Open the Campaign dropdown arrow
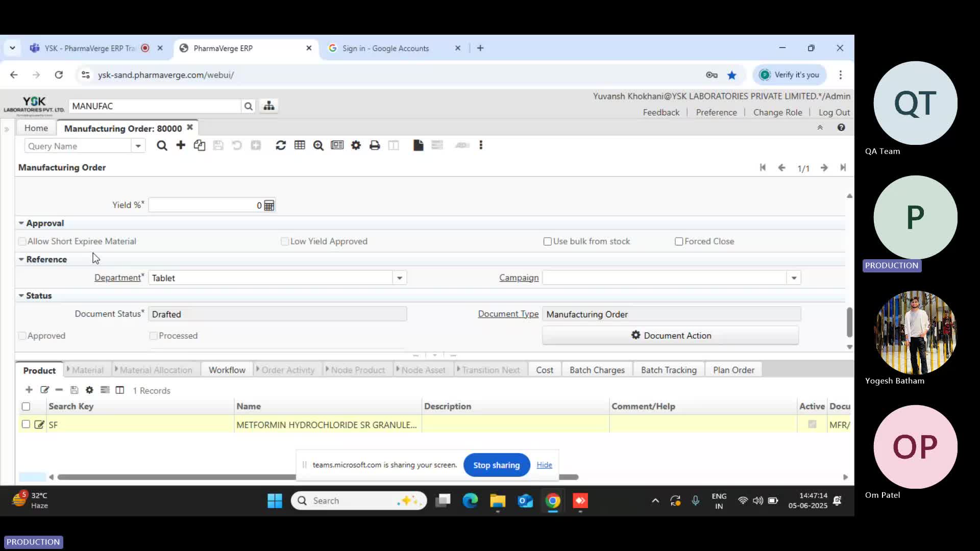980x551 pixels. [x=794, y=278]
